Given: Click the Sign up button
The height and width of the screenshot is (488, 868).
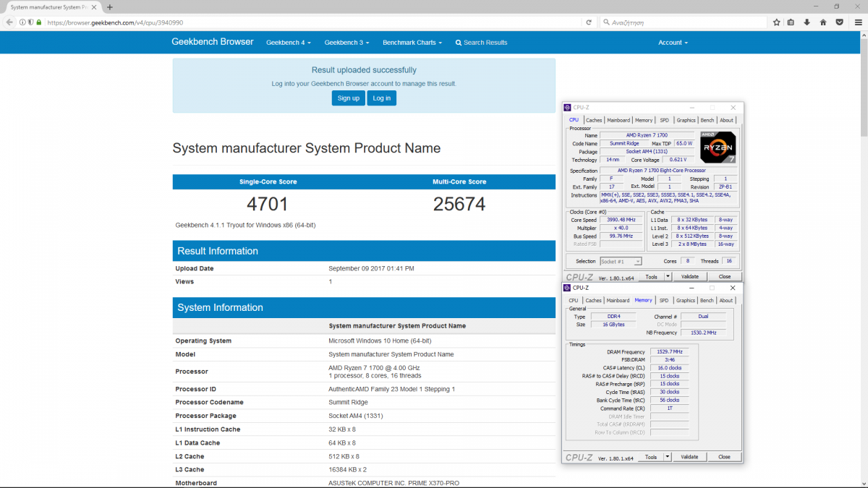Looking at the screenshot, I should [349, 98].
